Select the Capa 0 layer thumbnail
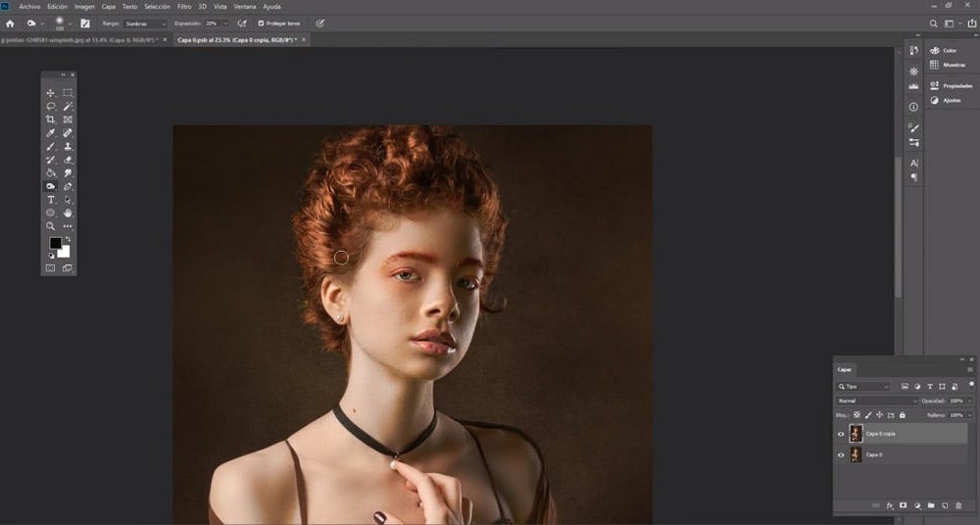 coord(856,455)
